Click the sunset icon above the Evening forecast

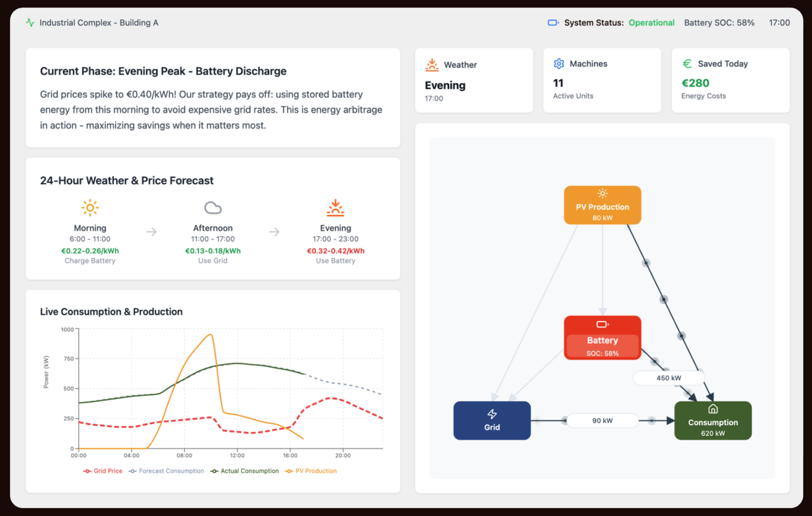tap(336, 208)
